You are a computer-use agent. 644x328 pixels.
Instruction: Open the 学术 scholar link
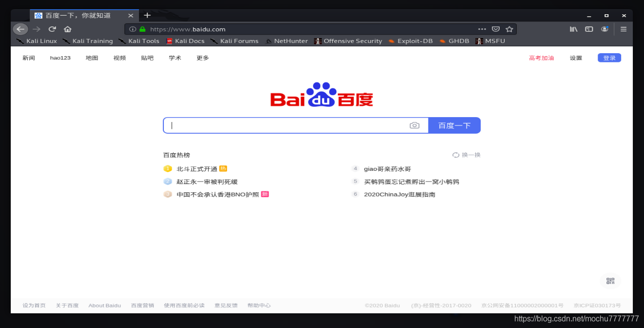175,58
